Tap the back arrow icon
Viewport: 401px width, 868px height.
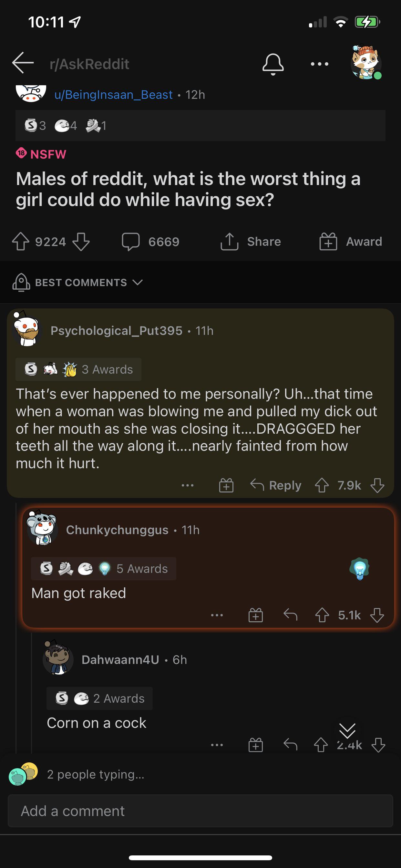click(x=23, y=63)
